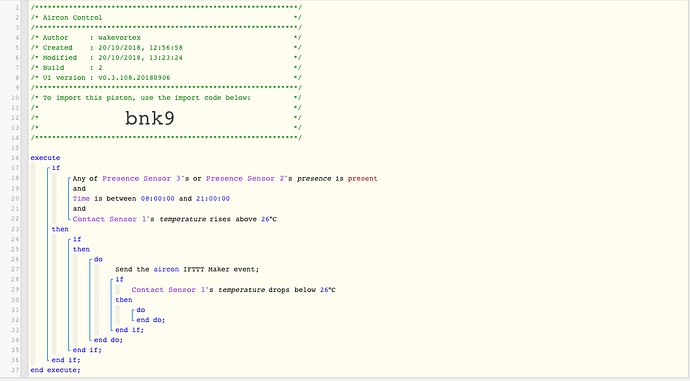Click the nested empty if statement
The height and width of the screenshot is (381, 690).
coord(77,239)
